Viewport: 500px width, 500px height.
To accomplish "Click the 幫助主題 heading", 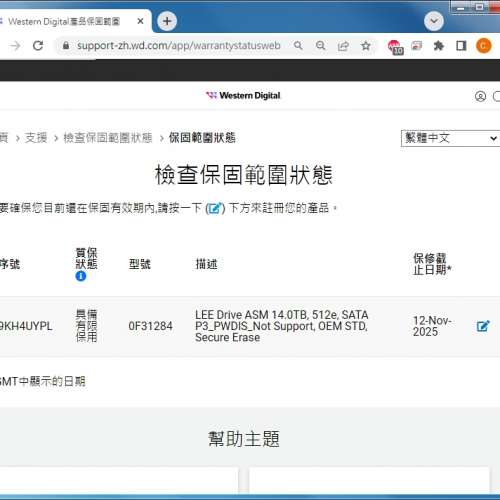I will [x=244, y=439].
